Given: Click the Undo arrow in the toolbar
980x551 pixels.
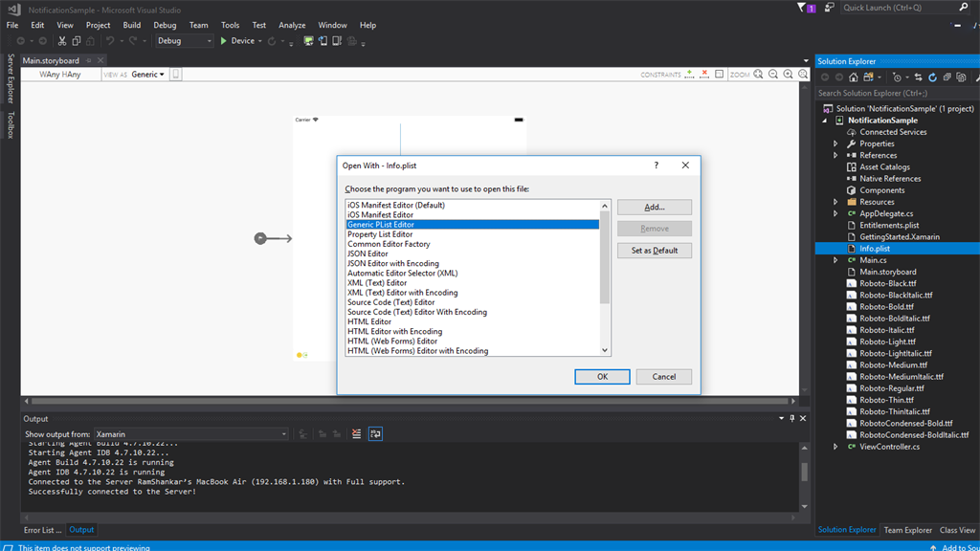Looking at the screenshot, I should tap(110, 41).
